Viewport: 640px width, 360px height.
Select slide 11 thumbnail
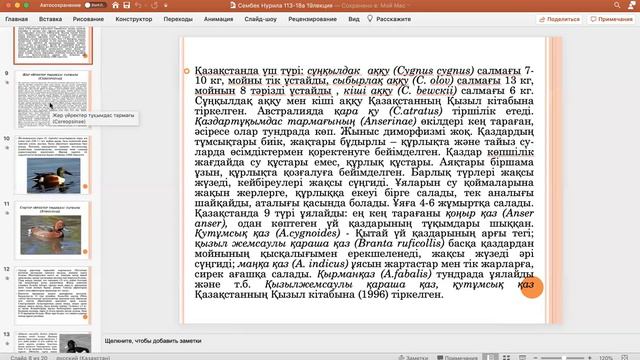pyautogui.click(x=52, y=230)
